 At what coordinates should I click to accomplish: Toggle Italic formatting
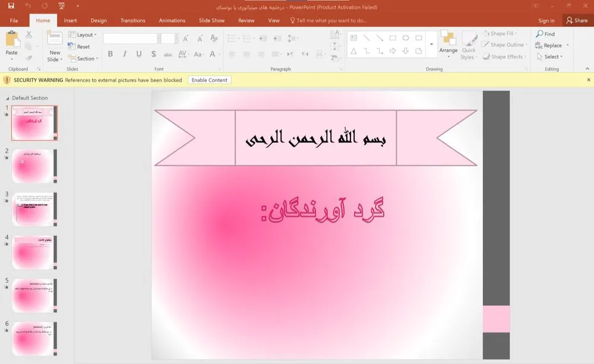pyautogui.click(x=125, y=54)
